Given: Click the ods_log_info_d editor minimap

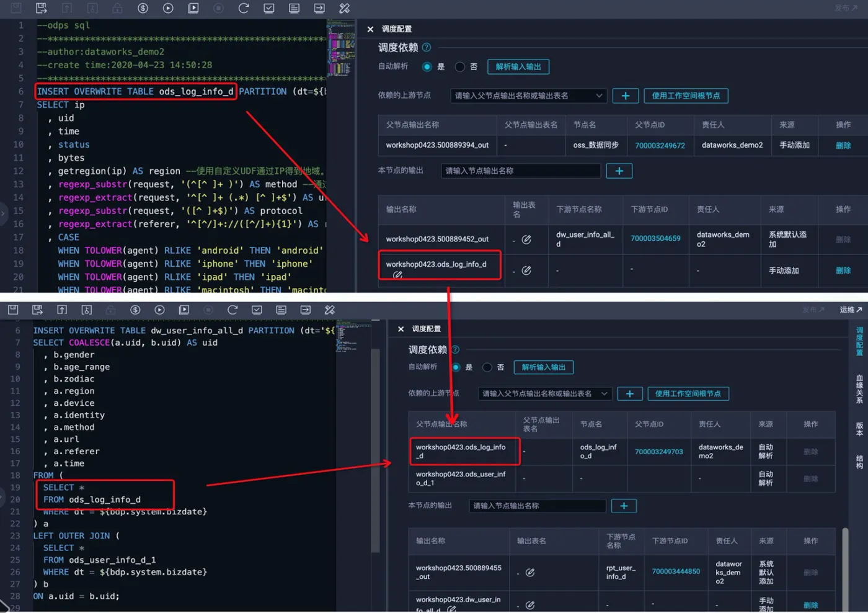Looking at the screenshot, I should [x=341, y=48].
